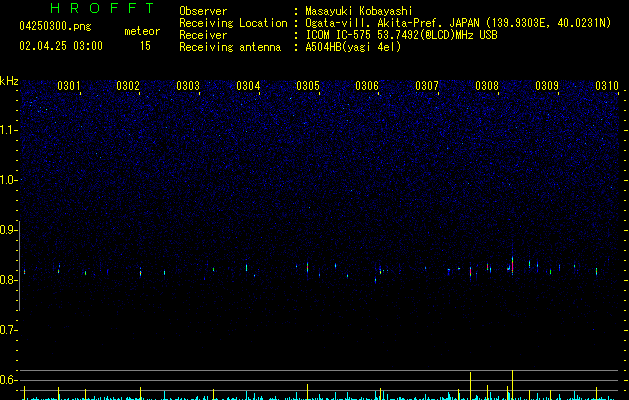Click the 1.0 frequency axis label
Screen dimensions: 629x400
pyautogui.click(x=8, y=180)
